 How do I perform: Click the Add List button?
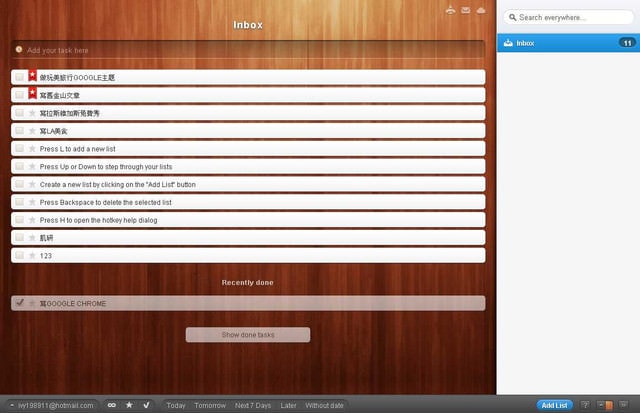pyautogui.click(x=554, y=405)
